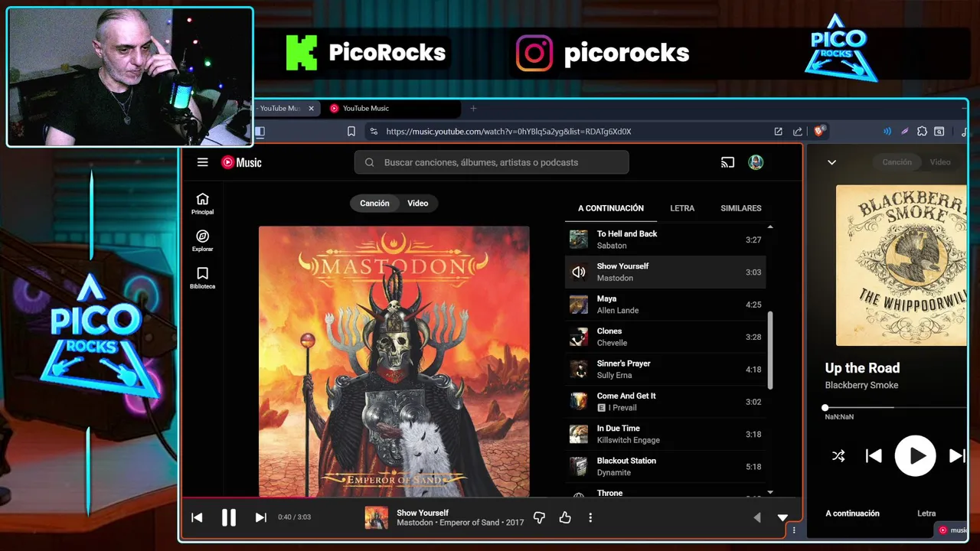
Task: Open the Biblioteca sidebar icon
Action: (x=202, y=278)
